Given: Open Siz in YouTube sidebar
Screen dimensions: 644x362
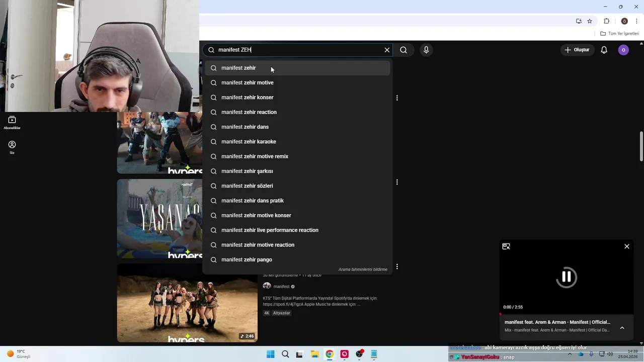Looking at the screenshot, I should 12,147.
